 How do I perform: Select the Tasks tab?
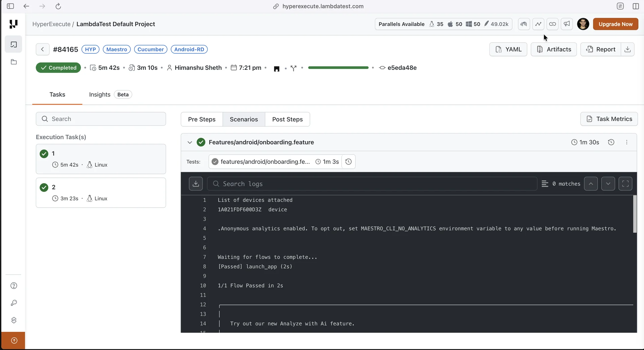tap(57, 94)
